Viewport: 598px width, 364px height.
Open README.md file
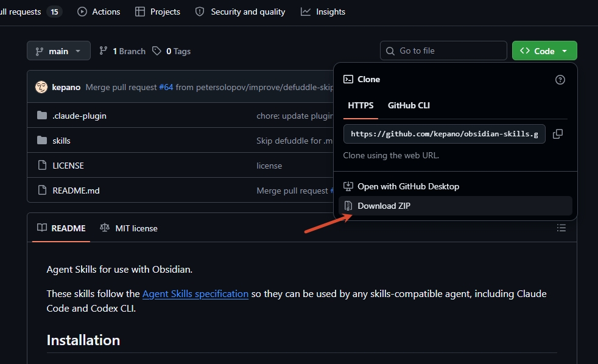tap(76, 191)
